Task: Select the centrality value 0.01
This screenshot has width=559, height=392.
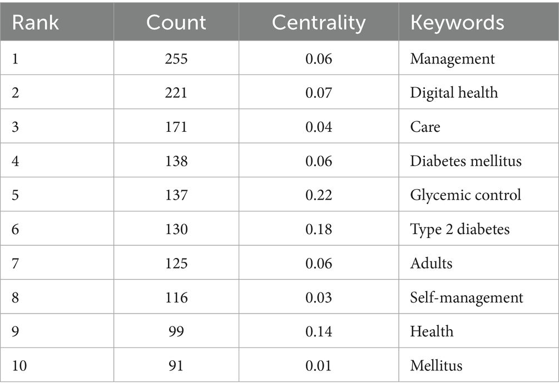Action: pyautogui.click(x=319, y=365)
